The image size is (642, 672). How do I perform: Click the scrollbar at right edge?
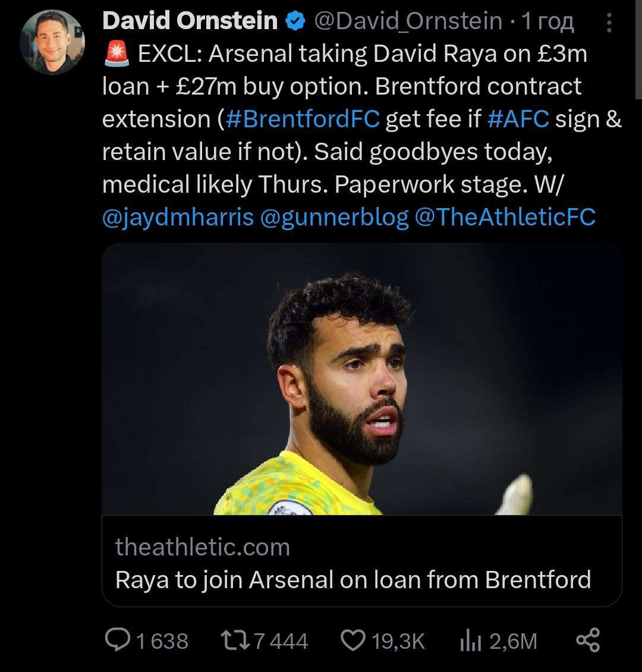tap(638, 48)
